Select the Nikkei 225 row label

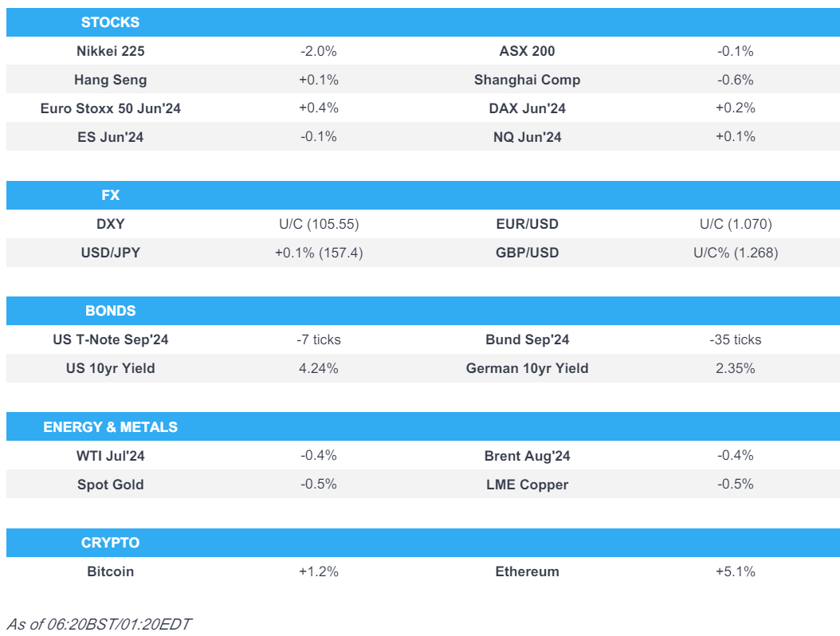pos(110,51)
